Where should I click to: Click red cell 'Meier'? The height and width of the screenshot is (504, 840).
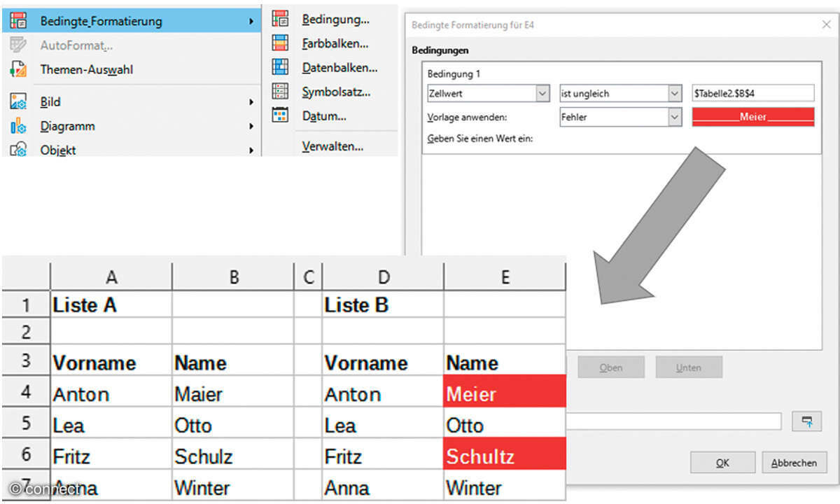pos(505,392)
